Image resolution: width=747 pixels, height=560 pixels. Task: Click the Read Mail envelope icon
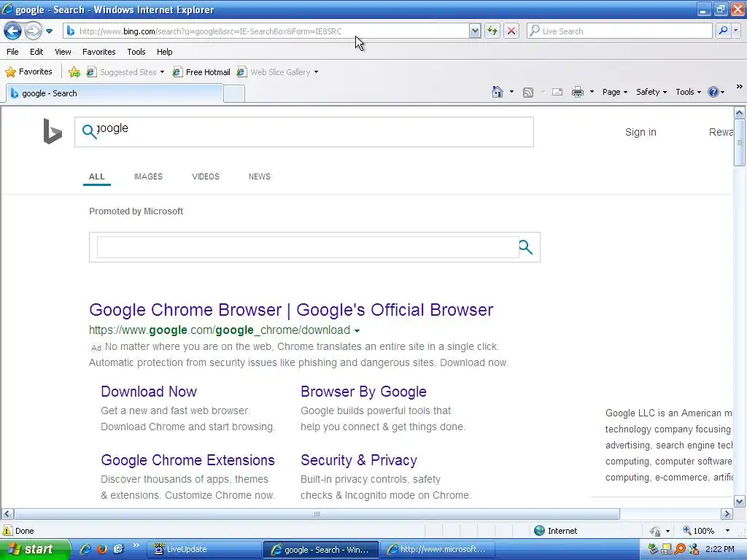[557, 92]
